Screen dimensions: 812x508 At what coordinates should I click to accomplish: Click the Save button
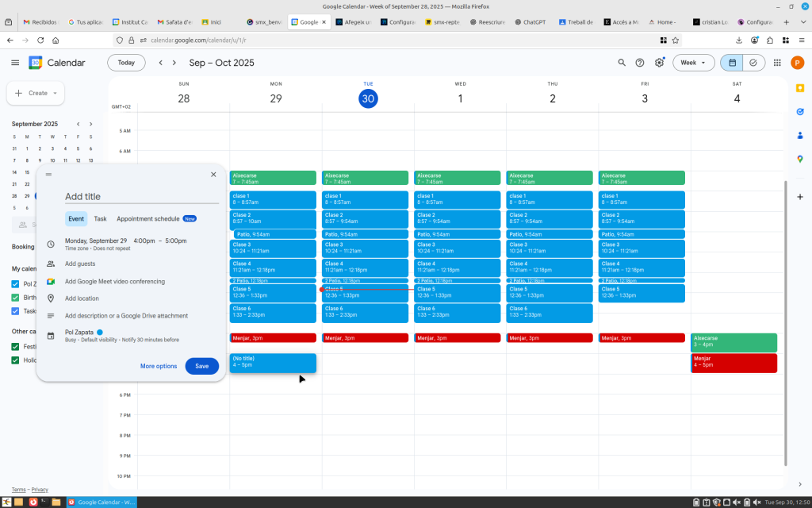[201, 366]
